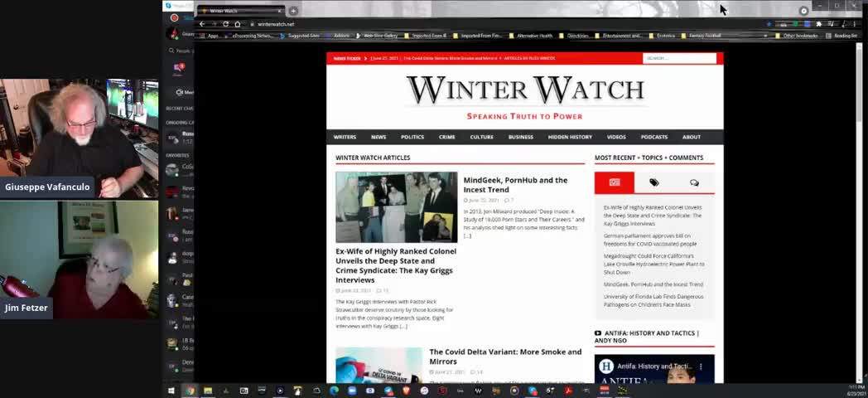This screenshot has width=868, height=398.
Task: Open Zoom from the taskbar
Action: point(351,391)
